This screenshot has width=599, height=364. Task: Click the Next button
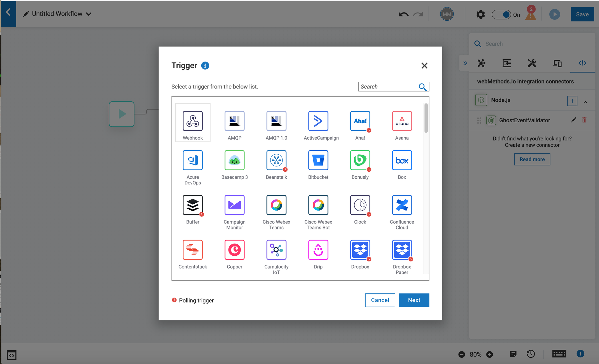pos(414,300)
